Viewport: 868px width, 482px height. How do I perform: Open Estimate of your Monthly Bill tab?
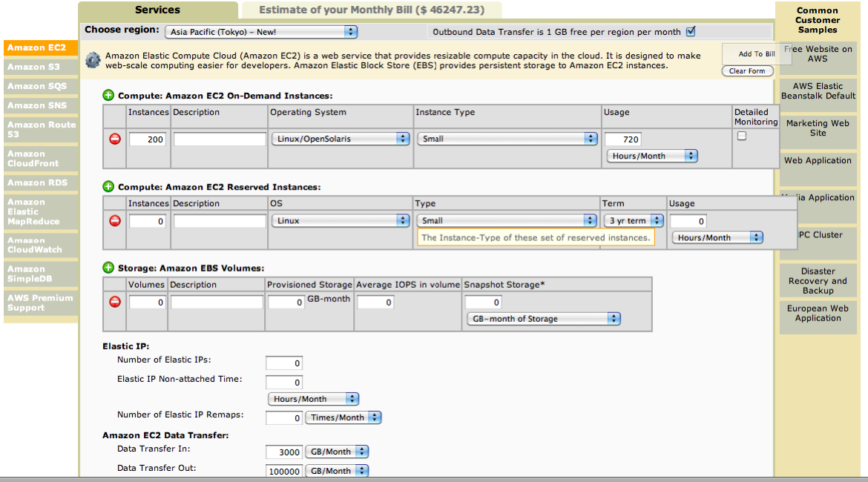(372, 10)
